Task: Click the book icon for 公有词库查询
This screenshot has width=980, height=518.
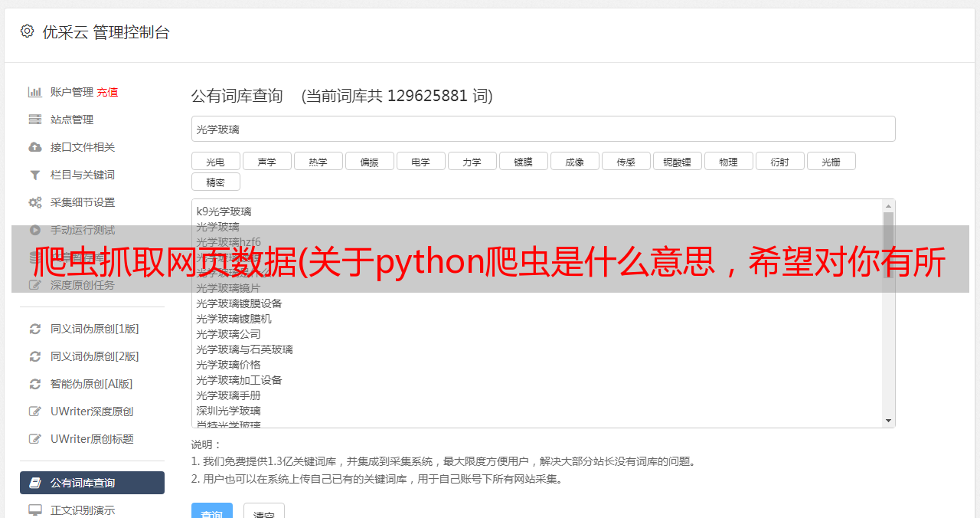Action: (x=35, y=483)
